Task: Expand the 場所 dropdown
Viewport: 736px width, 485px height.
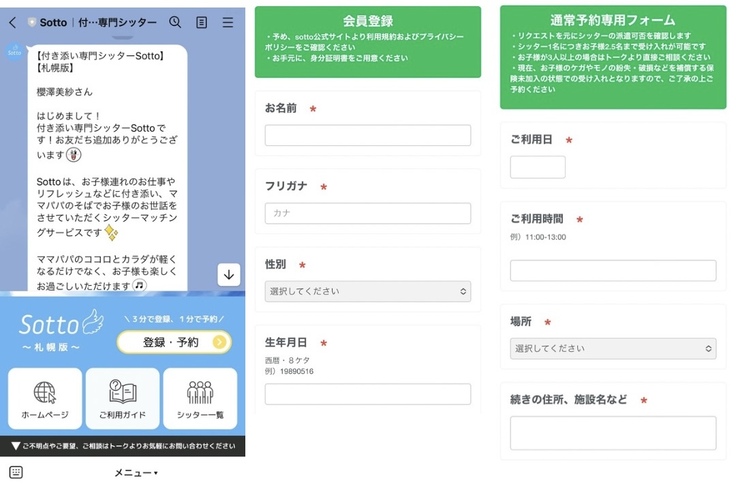Action: coord(613,348)
